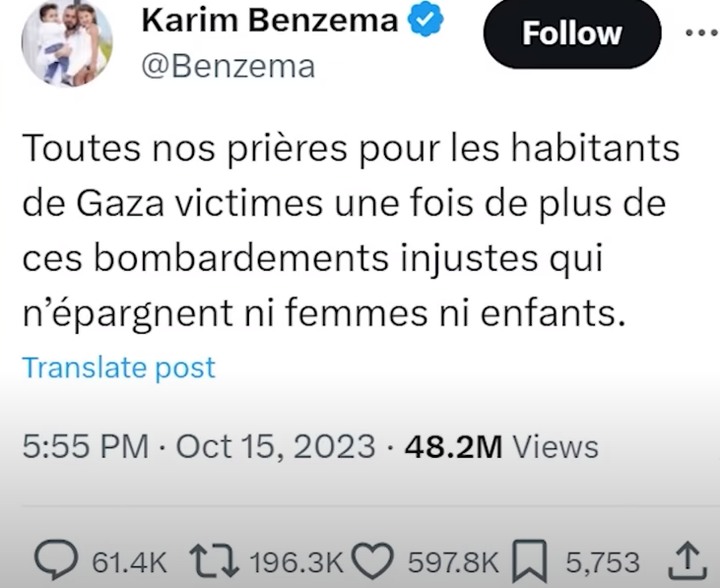Image resolution: width=720 pixels, height=588 pixels.
Task: Open the Karim Benzema display name
Action: pyautogui.click(x=270, y=21)
